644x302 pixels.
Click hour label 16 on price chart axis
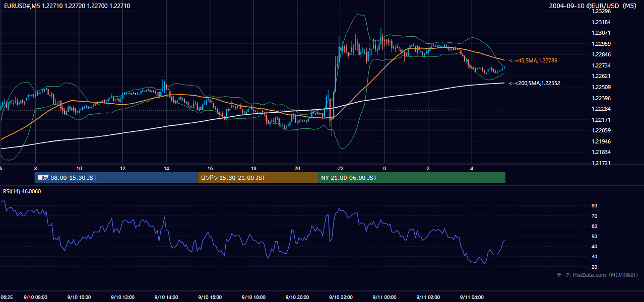(x=210, y=168)
